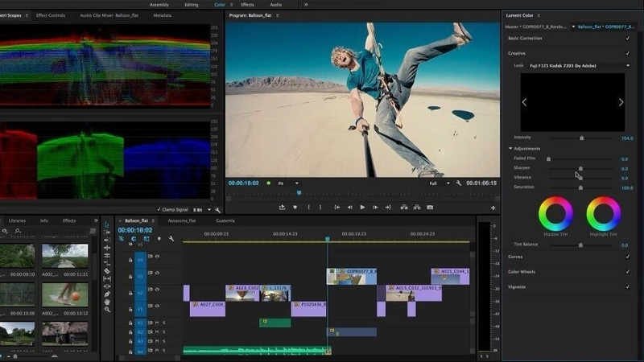Open the Effect Controls tab
This screenshot has width=644, height=362.
tap(51, 15)
